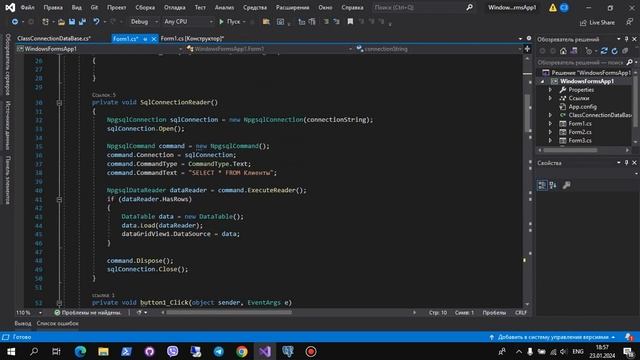Screen dimensions: 640x360
Task: Open the Правка menu
Action: [x=53, y=7]
